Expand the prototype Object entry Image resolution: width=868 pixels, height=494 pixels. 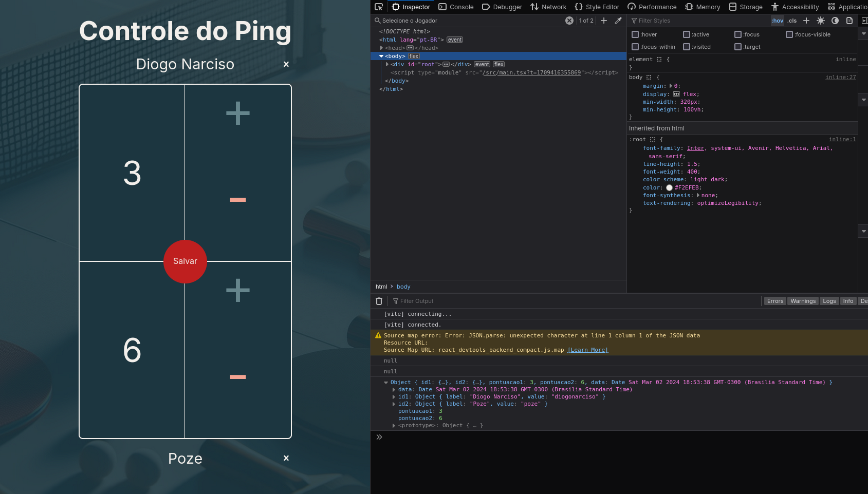click(x=394, y=426)
